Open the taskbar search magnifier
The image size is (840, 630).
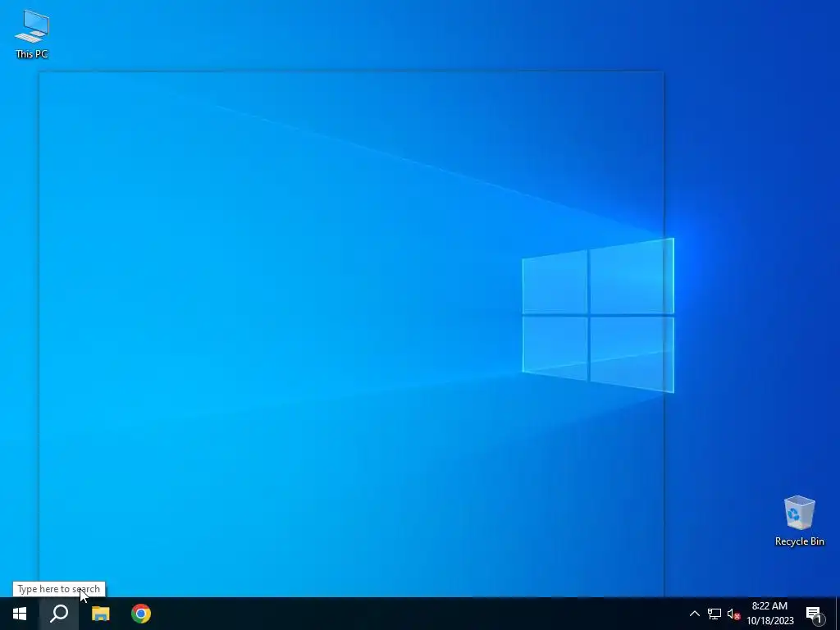tap(59, 614)
